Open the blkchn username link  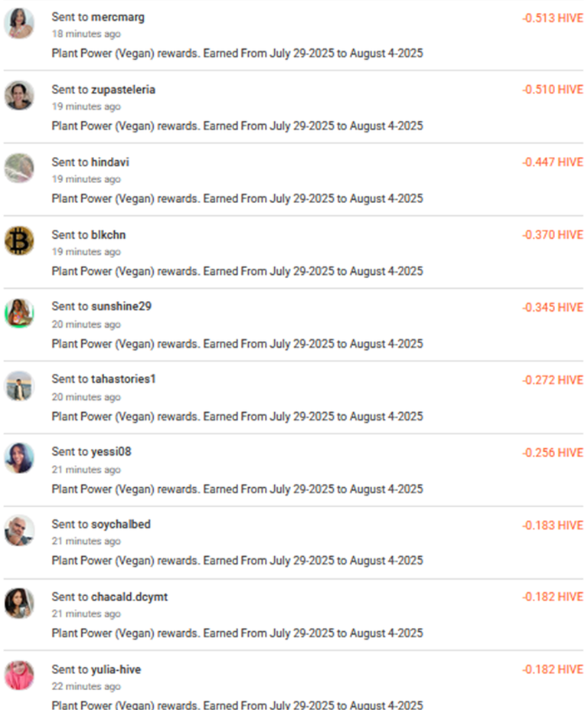(x=108, y=234)
